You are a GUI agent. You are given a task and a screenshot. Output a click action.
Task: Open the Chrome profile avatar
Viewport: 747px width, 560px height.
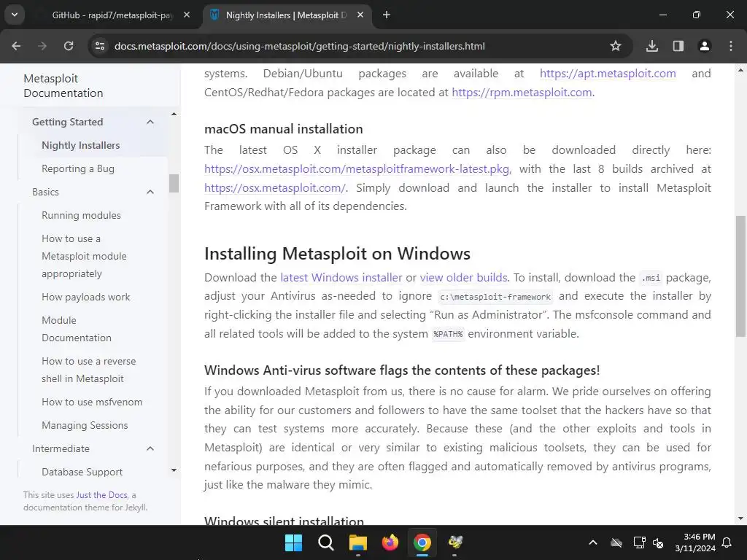coord(705,46)
